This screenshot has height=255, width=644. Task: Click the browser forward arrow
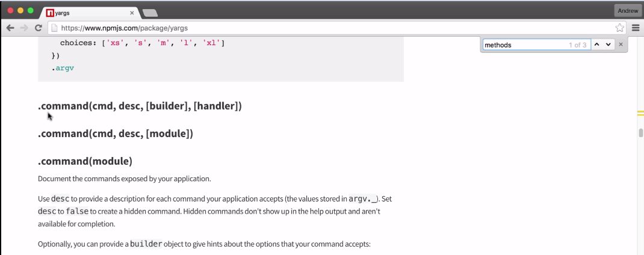[x=24, y=28]
